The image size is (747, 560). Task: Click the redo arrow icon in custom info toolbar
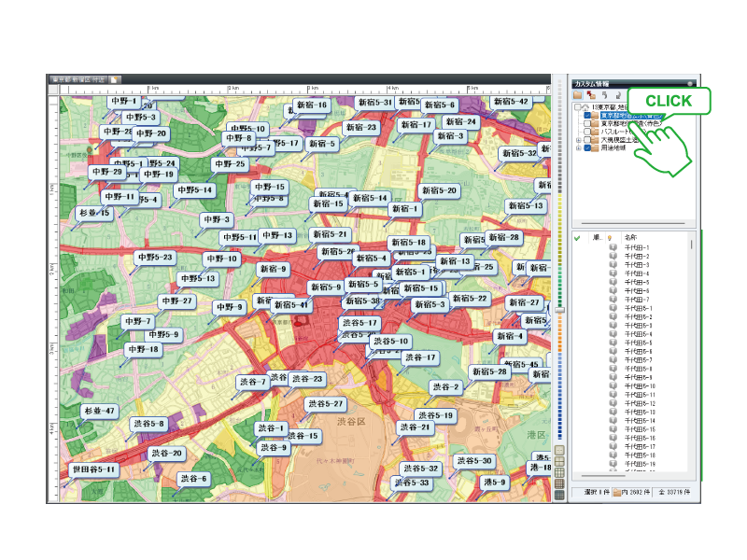pos(617,95)
